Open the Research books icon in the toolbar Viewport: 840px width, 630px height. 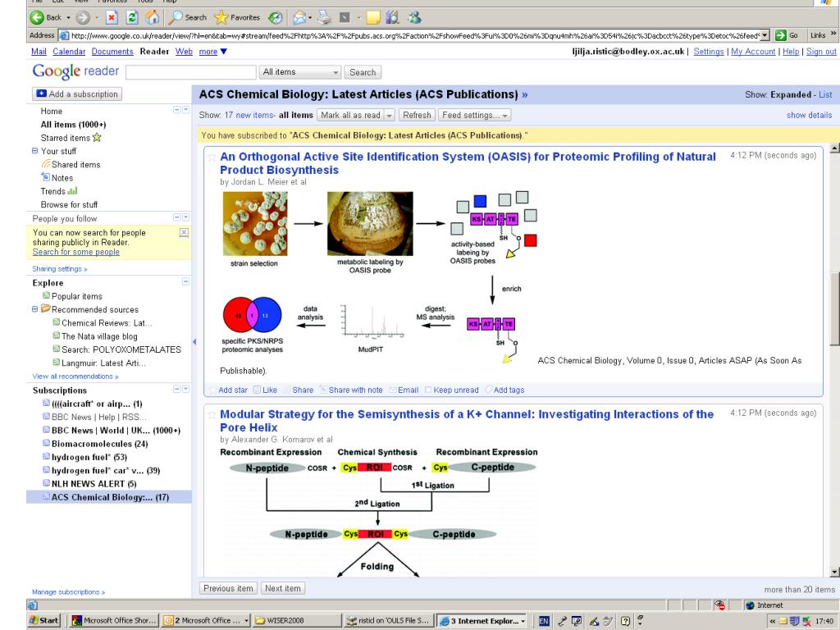[x=393, y=18]
